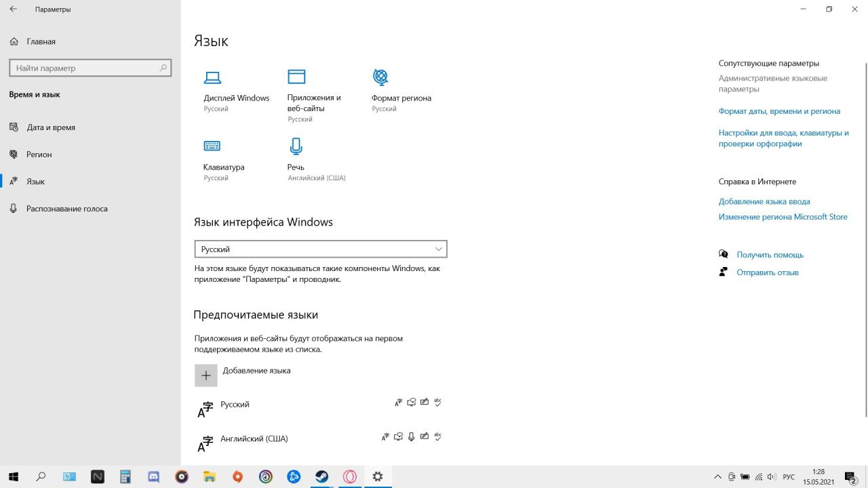The height and width of the screenshot is (488, 868).
Task: Click the language icon beside Английский (США)
Action: [205, 444]
